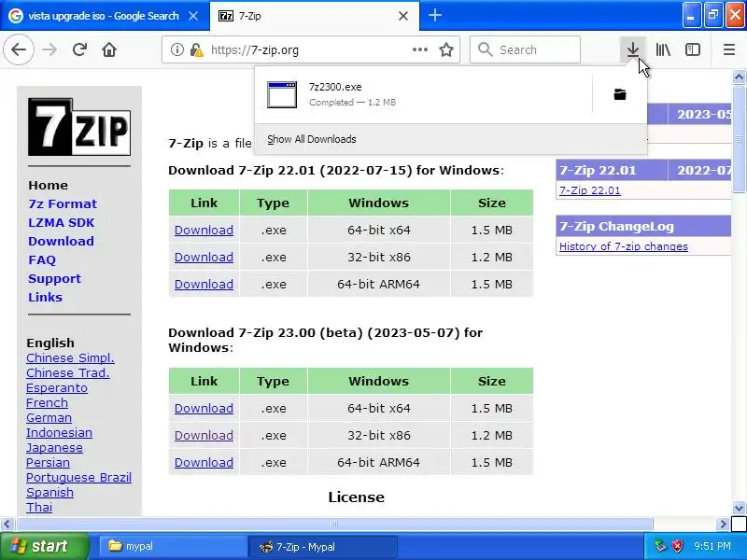Open a new tab with plus button
The width and height of the screenshot is (747, 560).
click(434, 15)
